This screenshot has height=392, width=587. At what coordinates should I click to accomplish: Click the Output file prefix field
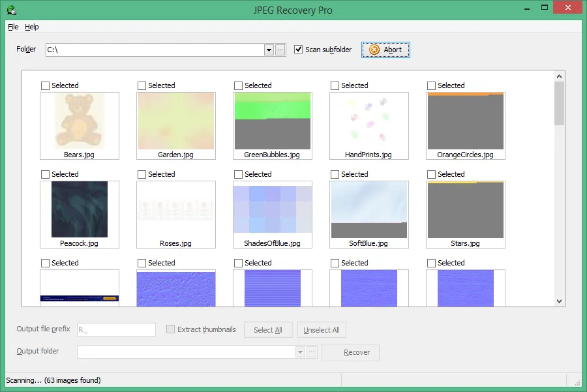coord(117,330)
